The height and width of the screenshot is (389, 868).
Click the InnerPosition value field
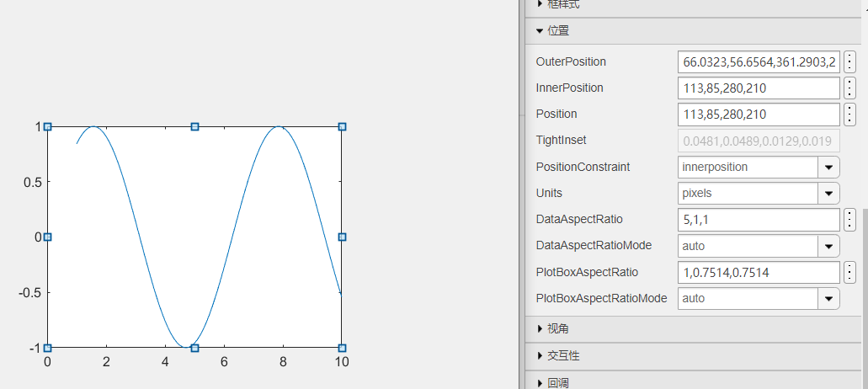(758, 88)
